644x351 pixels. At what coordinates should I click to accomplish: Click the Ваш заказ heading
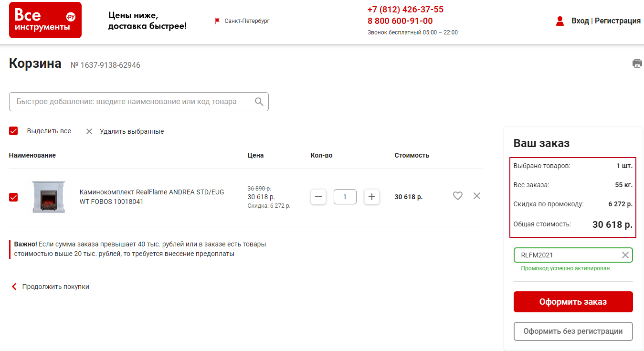541,143
